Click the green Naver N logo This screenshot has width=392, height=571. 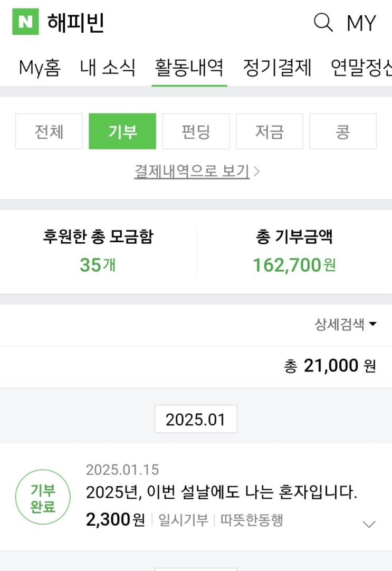[x=25, y=22]
